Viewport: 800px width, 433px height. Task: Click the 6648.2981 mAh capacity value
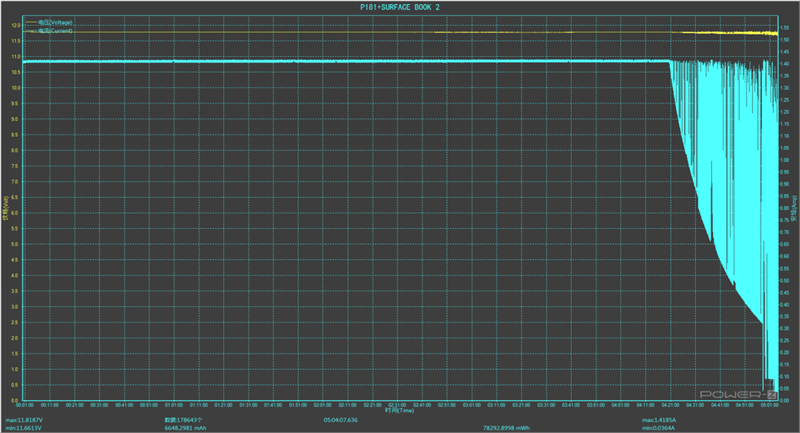(x=185, y=428)
